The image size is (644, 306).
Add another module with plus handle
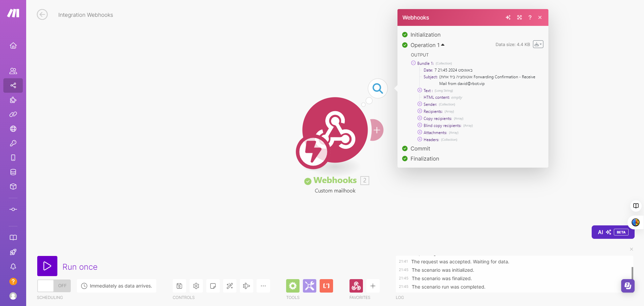click(377, 130)
